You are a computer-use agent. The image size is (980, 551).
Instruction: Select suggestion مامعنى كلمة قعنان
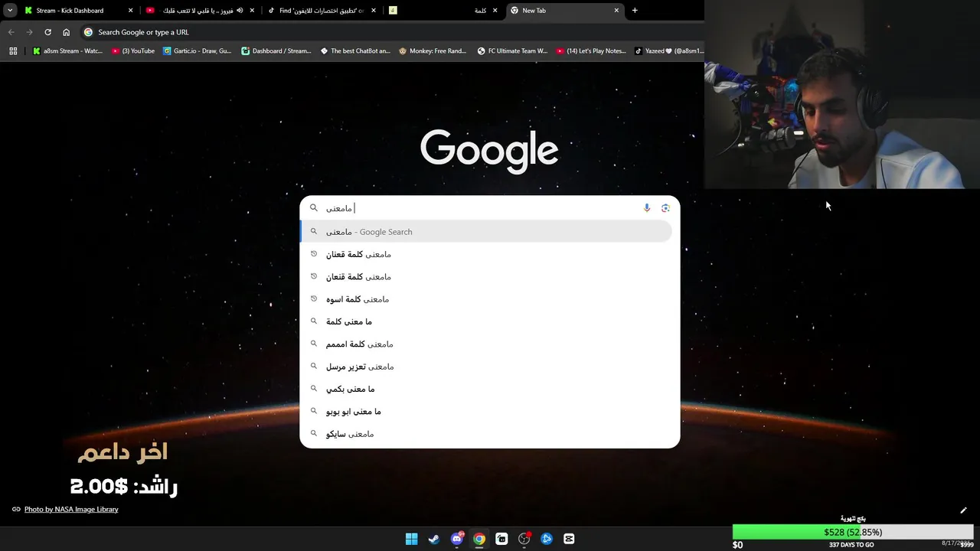[x=486, y=254]
